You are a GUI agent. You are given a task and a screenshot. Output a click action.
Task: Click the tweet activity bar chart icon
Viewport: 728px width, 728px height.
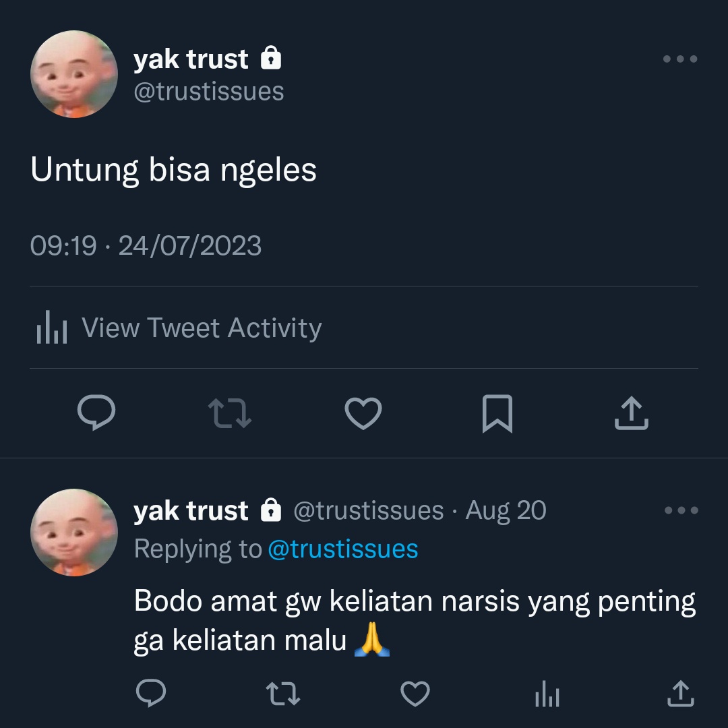coord(51,328)
